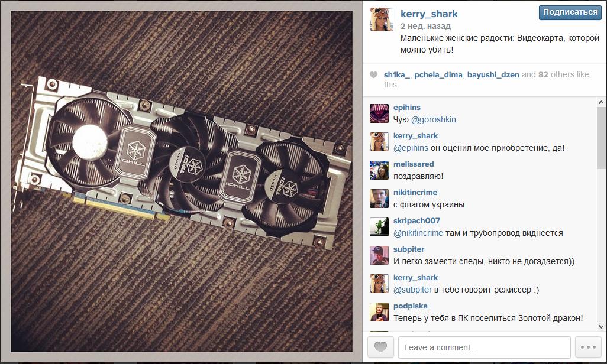
Task: Open the kerry_shark username link in the header
Action: pos(429,14)
